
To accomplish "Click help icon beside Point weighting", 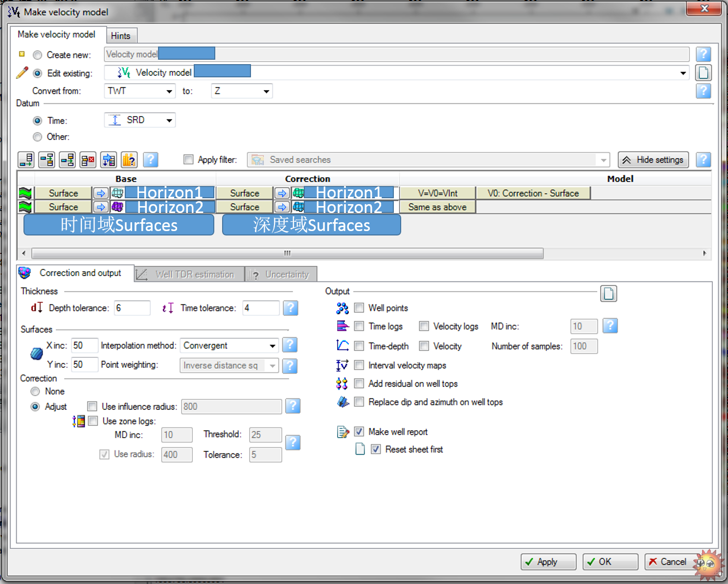I will pyautogui.click(x=290, y=366).
